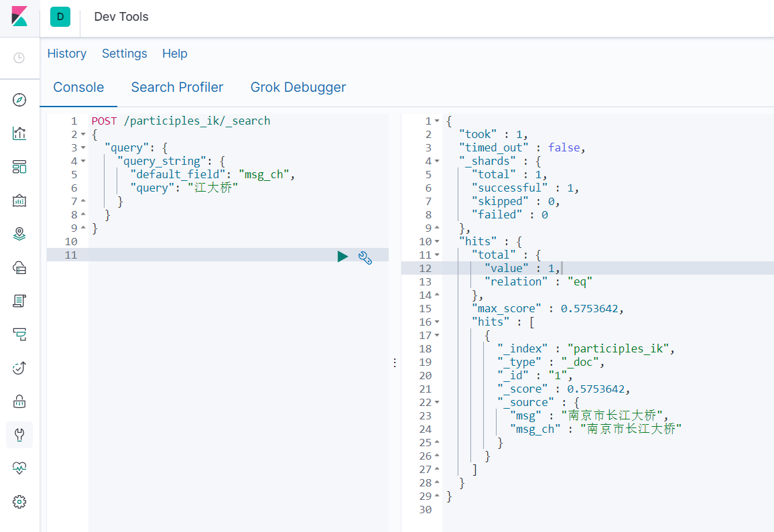The image size is (774, 532).
Task: Collapse "total" fold at response line 11
Action: [437, 255]
